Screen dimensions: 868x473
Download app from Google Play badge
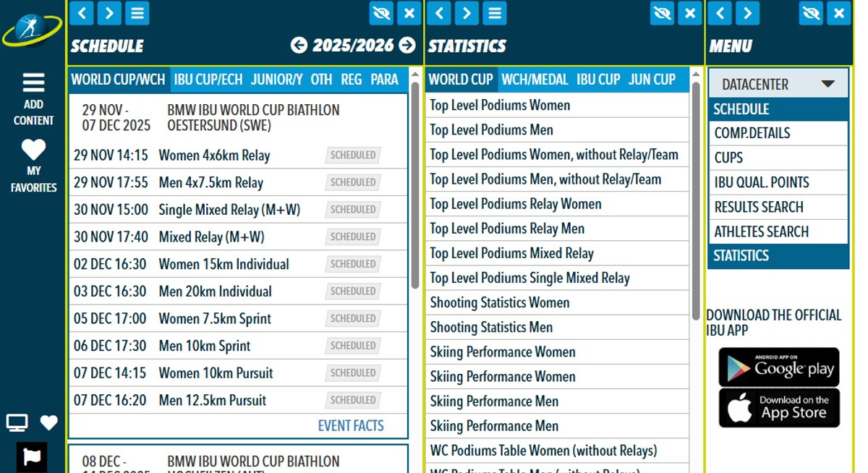[778, 367]
